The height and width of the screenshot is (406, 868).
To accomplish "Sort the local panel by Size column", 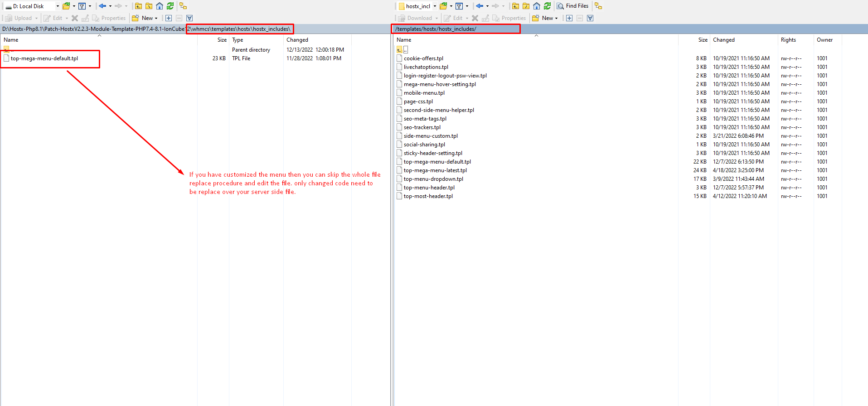I will click(x=222, y=40).
